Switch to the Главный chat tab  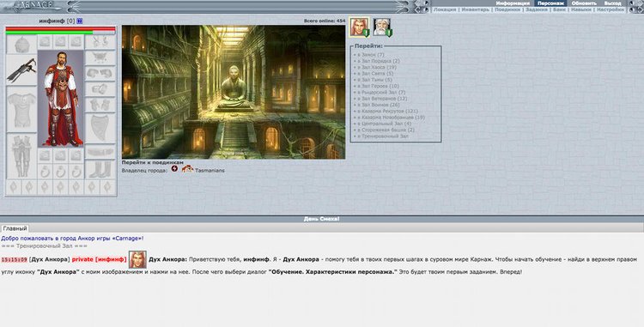point(15,228)
